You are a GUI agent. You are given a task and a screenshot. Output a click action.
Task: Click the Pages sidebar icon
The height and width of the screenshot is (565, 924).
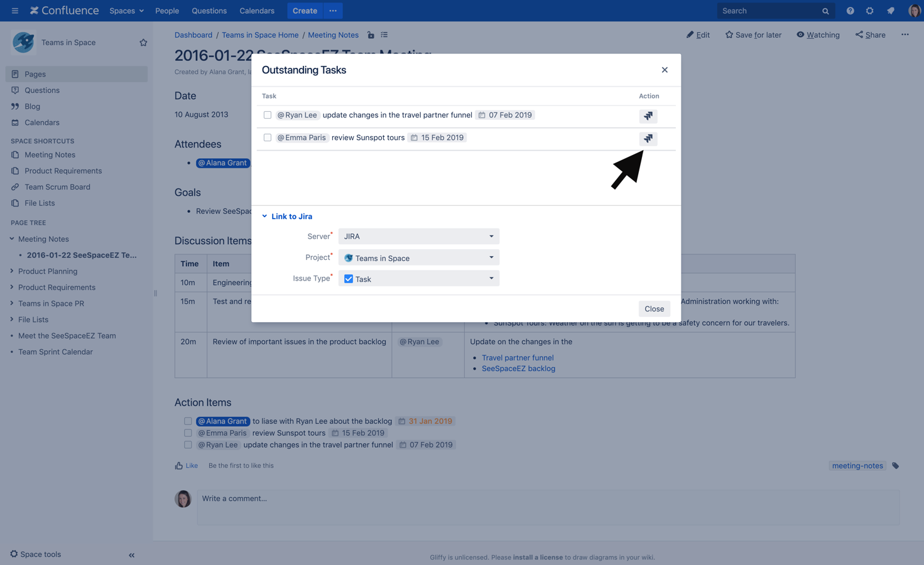pos(15,74)
